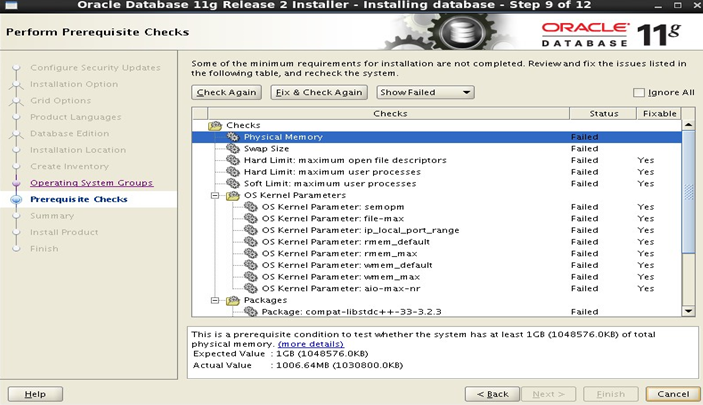
Task: Click gear icon for ip_local_port_range parameter
Action: [251, 230]
